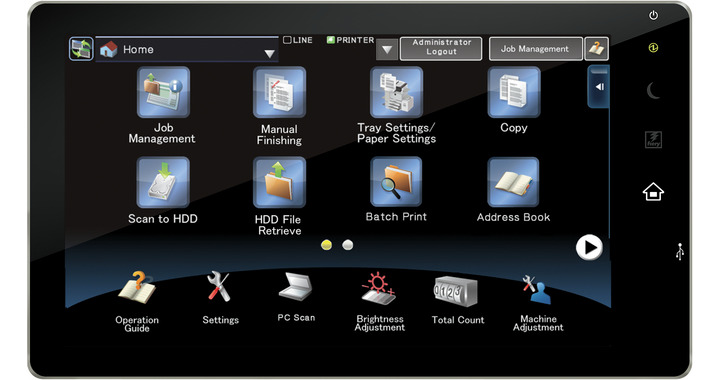Tap the green main power indicator icon
720x380 pixels.
653,48
